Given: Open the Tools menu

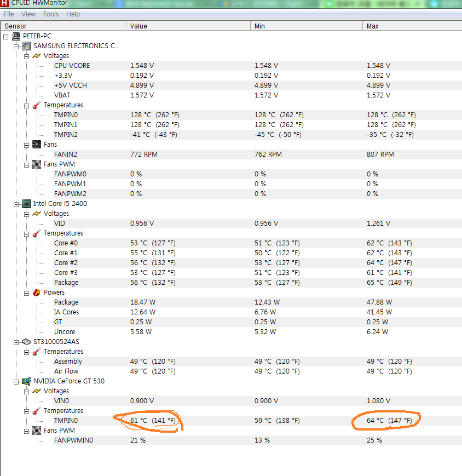Looking at the screenshot, I should 51,14.
